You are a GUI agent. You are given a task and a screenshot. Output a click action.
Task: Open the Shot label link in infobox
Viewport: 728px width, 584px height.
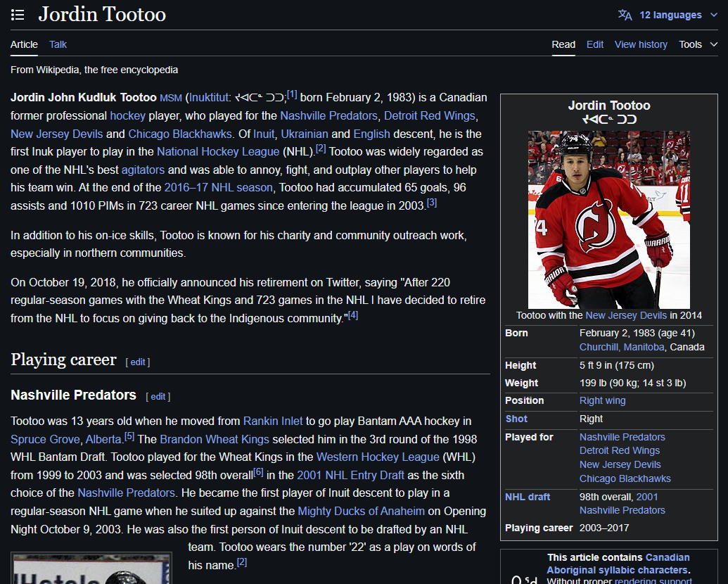pos(516,419)
